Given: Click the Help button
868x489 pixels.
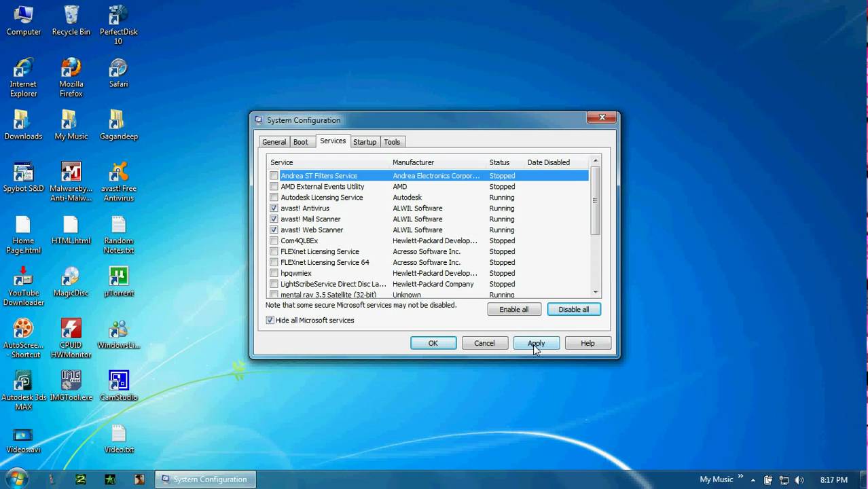Looking at the screenshot, I should click(588, 344).
